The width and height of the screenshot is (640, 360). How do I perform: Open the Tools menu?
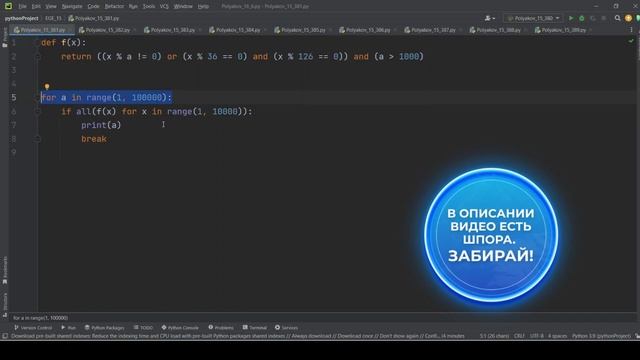coord(149,6)
